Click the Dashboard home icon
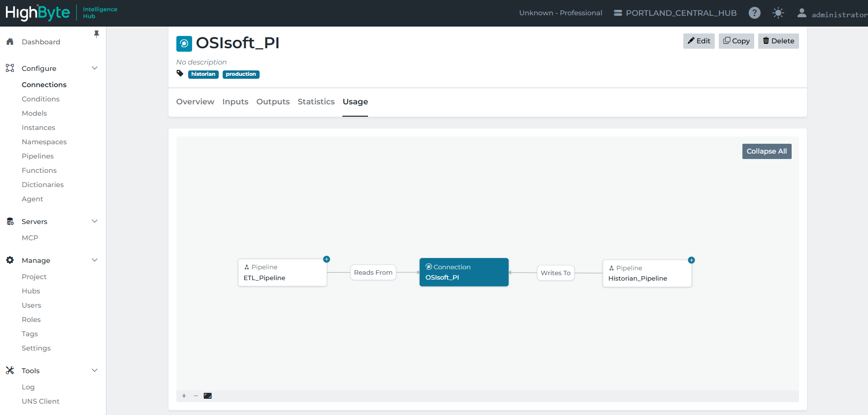The image size is (868, 415). [x=10, y=42]
